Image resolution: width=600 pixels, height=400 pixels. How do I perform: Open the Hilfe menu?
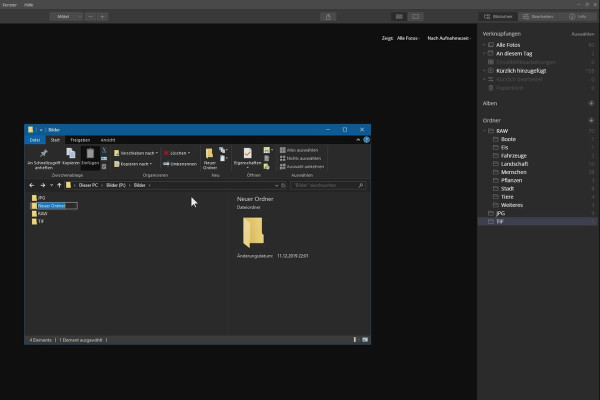(x=29, y=5)
